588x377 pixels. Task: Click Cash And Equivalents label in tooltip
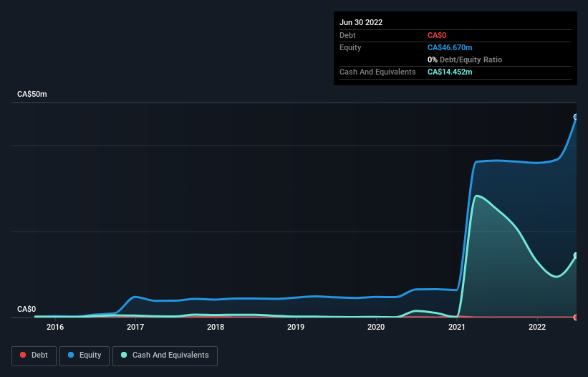click(x=377, y=72)
